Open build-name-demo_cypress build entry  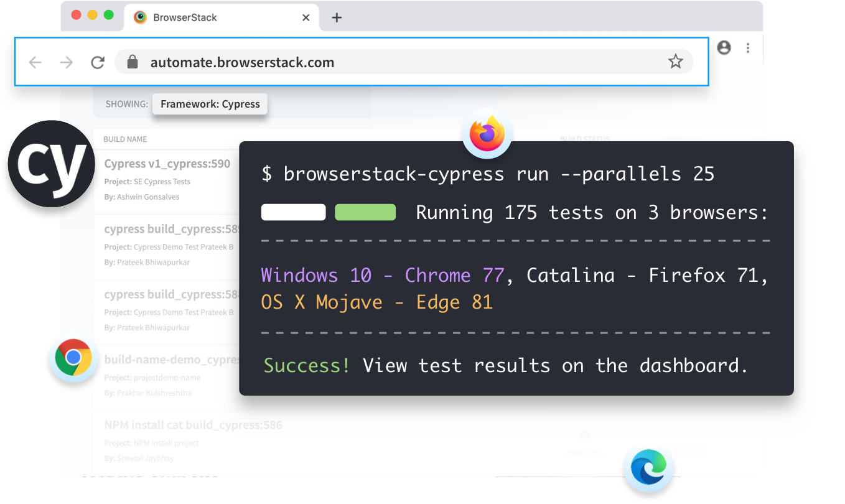coord(172,360)
